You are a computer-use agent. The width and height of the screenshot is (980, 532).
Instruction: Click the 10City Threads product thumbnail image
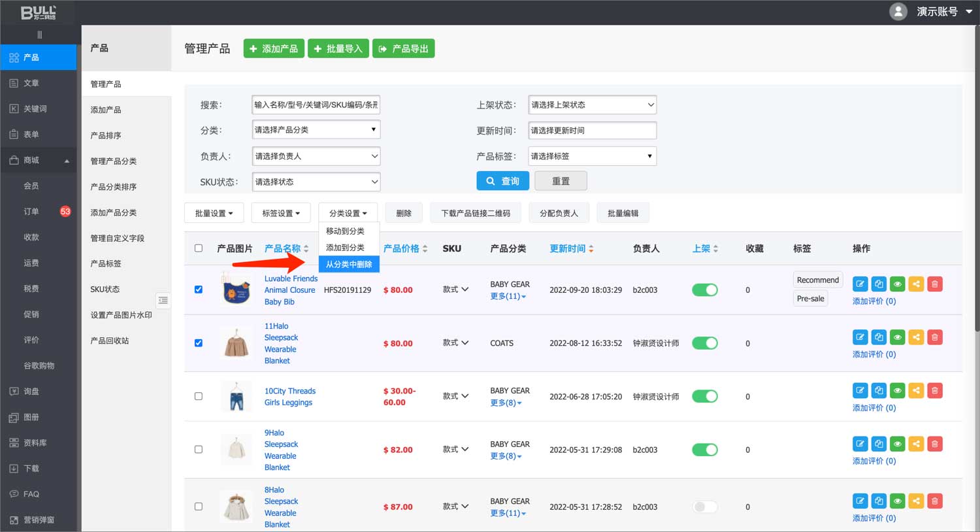237,396
